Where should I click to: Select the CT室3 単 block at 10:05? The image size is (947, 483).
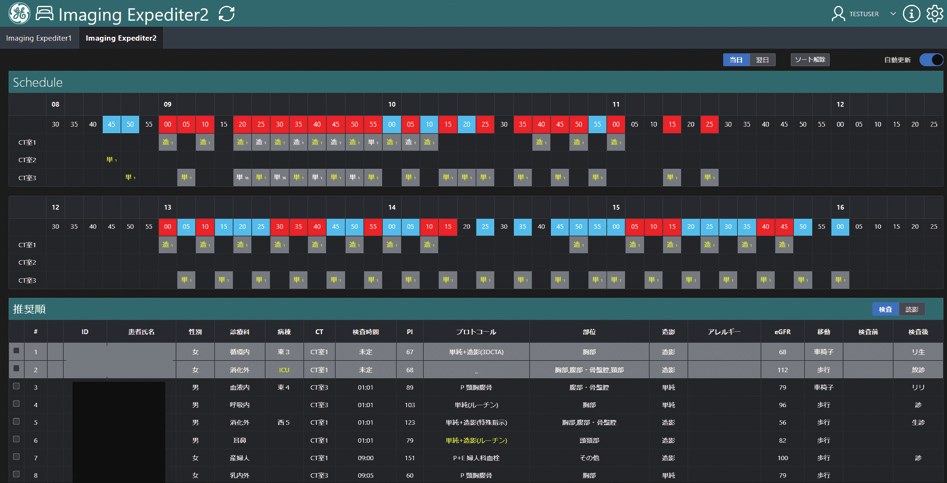click(x=410, y=178)
